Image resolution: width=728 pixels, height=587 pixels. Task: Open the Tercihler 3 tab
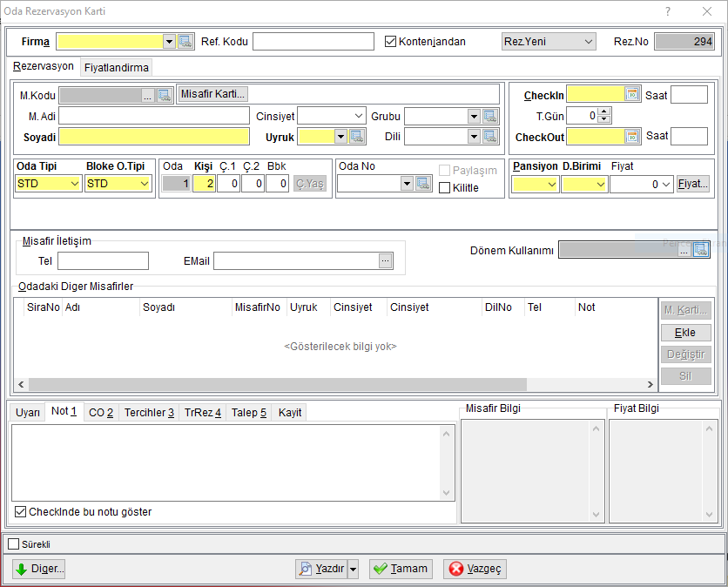(x=149, y=413)
